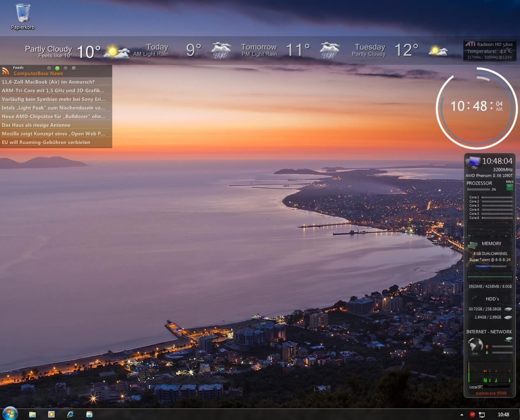Click the Today forecast label
The image size is (520, 420).
pos(157,47)
